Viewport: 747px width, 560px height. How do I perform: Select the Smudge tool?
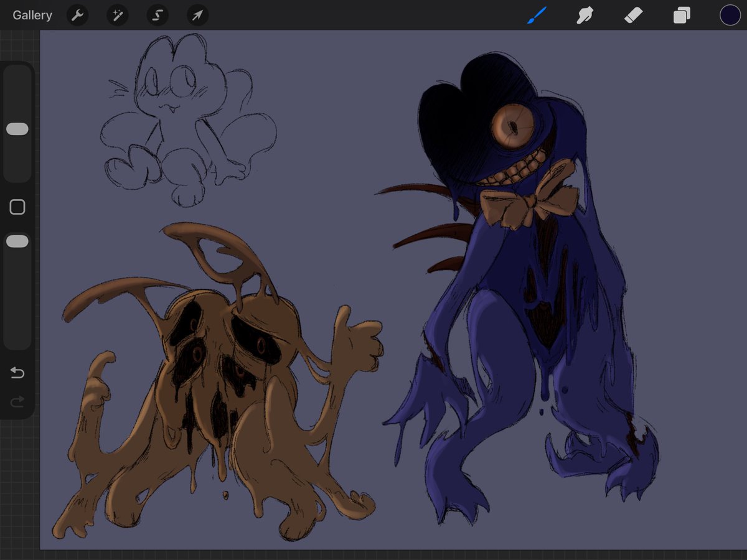point(585,16)
